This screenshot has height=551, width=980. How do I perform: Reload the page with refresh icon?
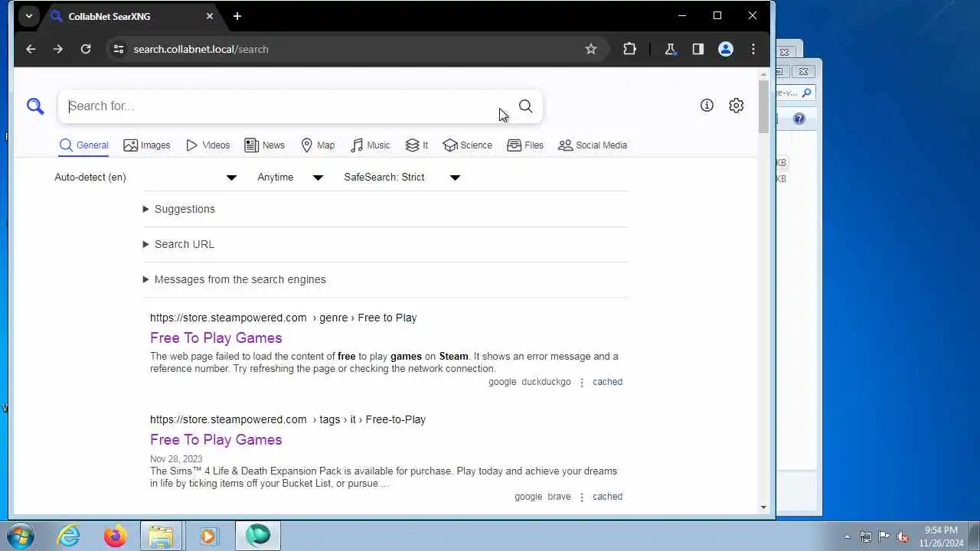pos(86,49)
